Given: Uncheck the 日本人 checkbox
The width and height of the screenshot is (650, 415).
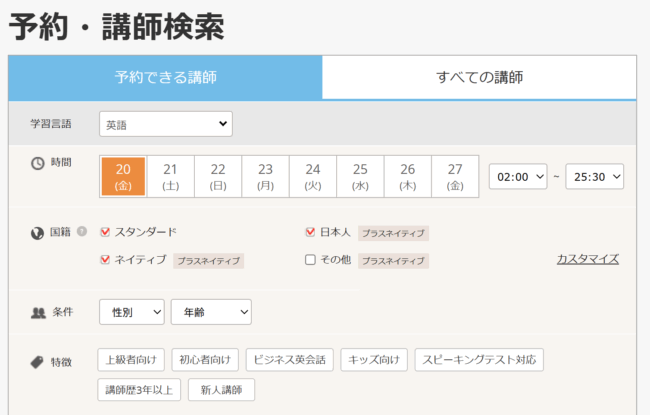Looking at the screenshot, I should (310, 232).
